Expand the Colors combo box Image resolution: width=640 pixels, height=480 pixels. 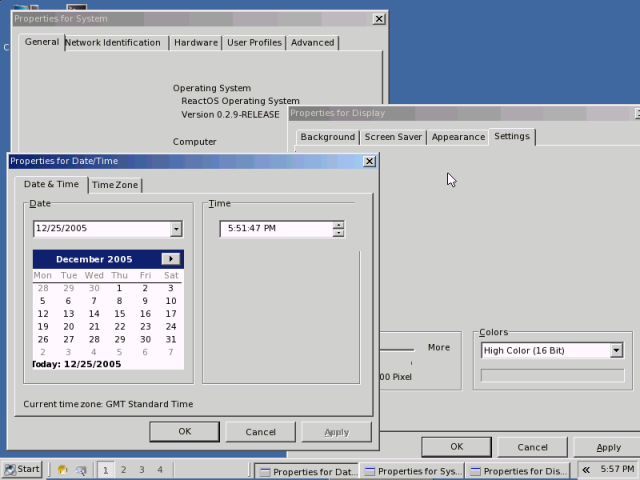616,351
